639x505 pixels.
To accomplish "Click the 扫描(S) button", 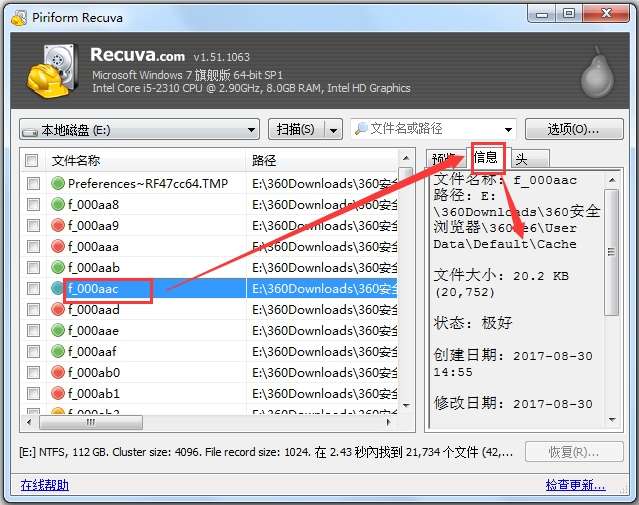I will [x=296, y=130].
